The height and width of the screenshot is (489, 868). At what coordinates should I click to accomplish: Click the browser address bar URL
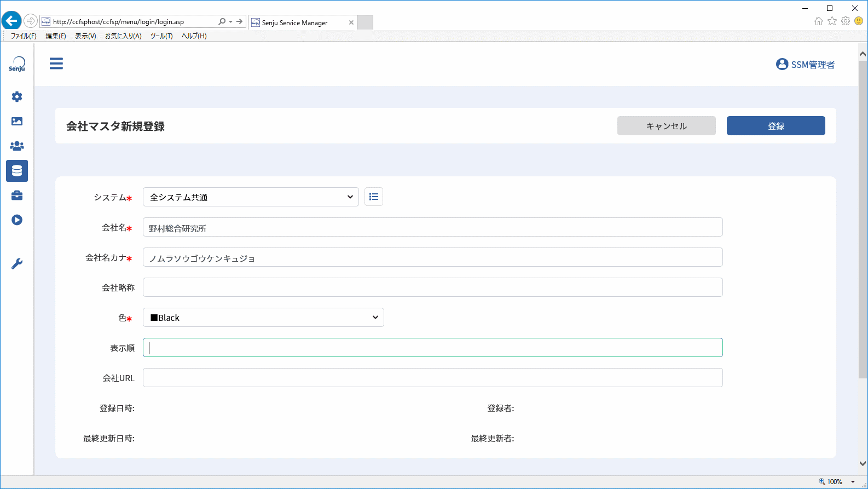click(x=118, y=22)
